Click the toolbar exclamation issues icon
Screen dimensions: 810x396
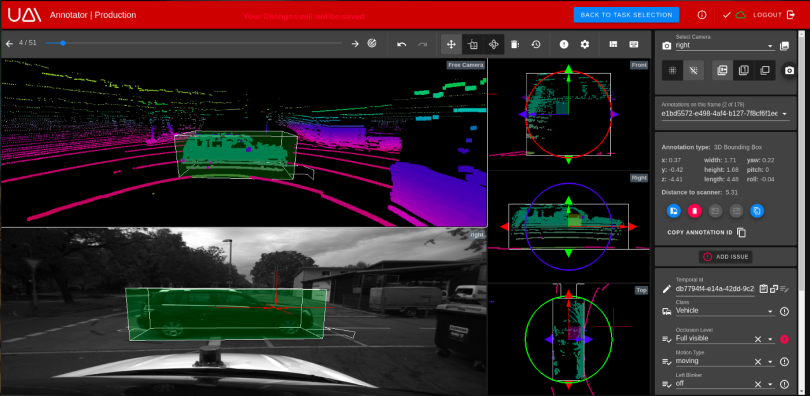(x=564, y=44)
